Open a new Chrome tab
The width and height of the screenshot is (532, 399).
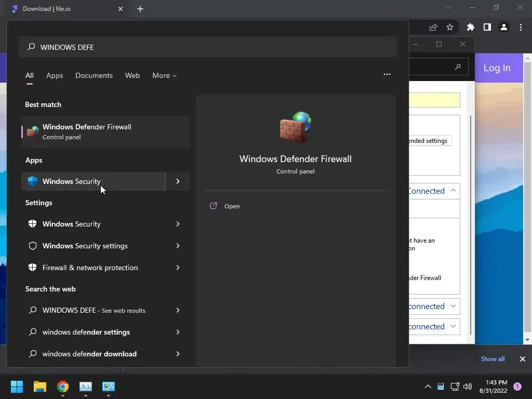[x=140, y=9]
